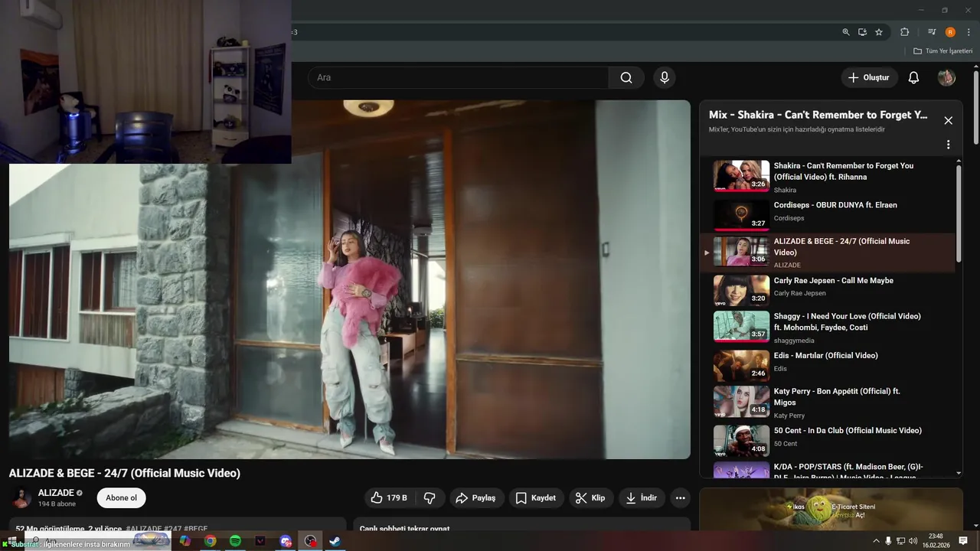This screenshot has width=980, height=551.
Task: Open Discord icon in the taskbar
Action: coord(285,541)
